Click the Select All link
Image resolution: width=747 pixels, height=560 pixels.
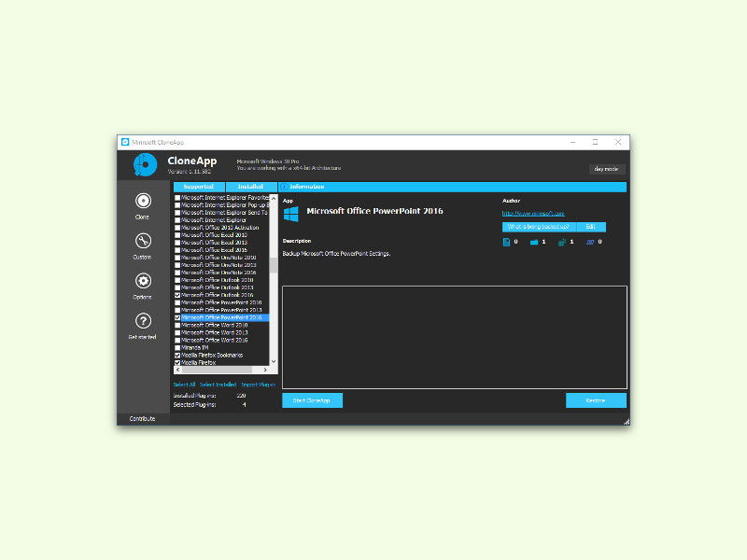pyautogui.click(x=184, y=385)
